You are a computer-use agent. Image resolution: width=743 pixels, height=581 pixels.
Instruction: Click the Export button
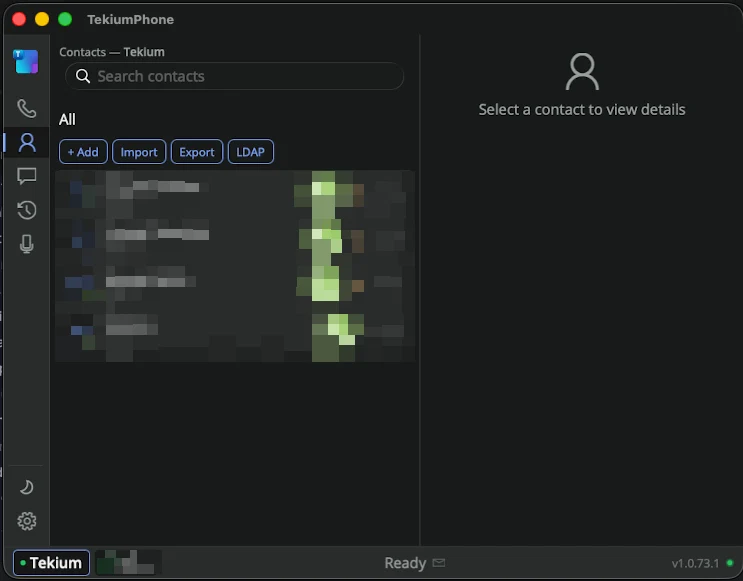[197, 152]
